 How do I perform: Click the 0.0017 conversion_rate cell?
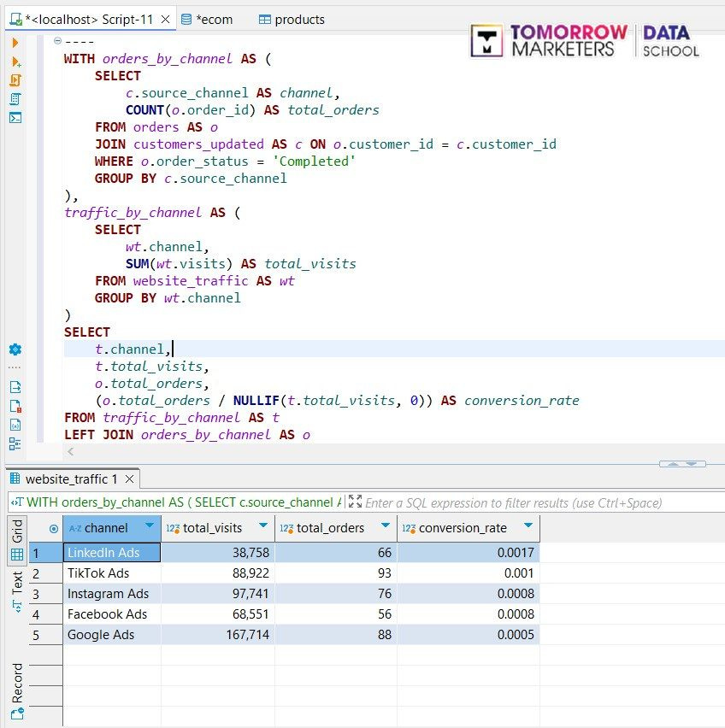[x=469, y=553]
